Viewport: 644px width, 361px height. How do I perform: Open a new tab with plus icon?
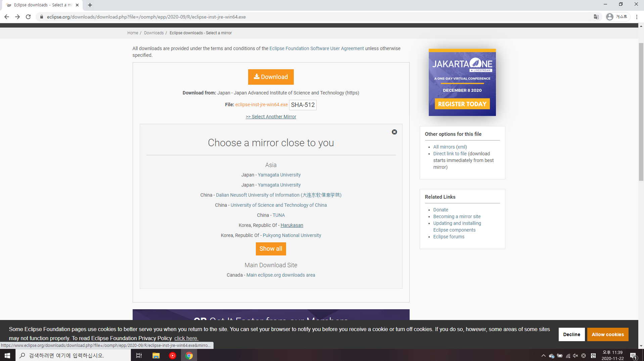90,5
